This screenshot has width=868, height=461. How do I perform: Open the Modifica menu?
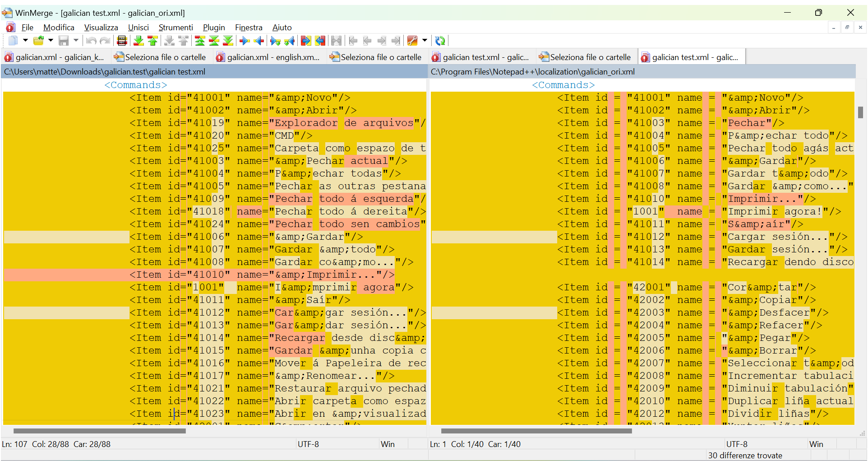tap(59, 28)
